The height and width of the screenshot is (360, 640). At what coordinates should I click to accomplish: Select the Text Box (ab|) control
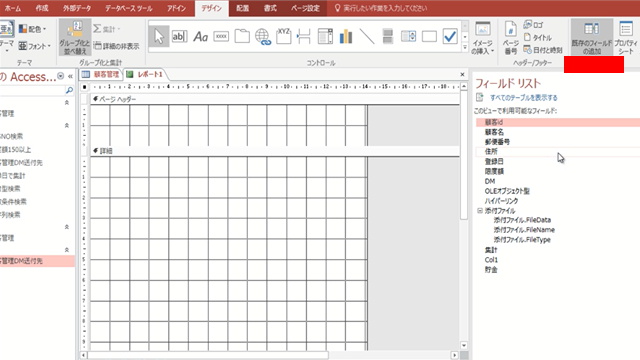[x=180, y=36]
